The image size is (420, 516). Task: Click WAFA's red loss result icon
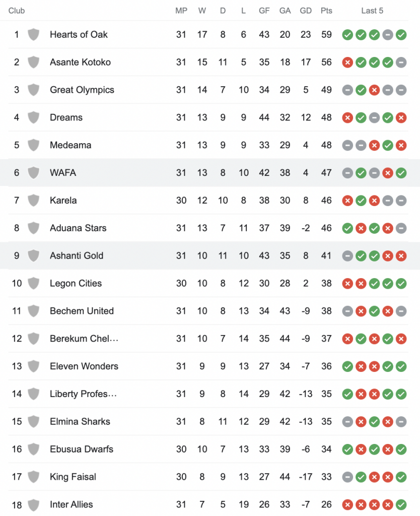pyautogui.click(x=388, y=173)
